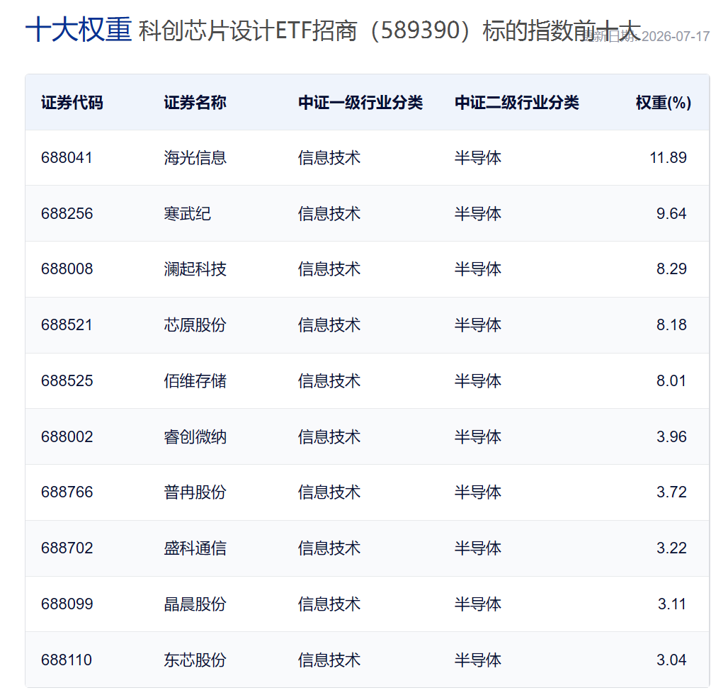Select stock name 晶晨股份
Image resolution: width=728 pixels, height=700 pixels.
[x=195, y=604]
